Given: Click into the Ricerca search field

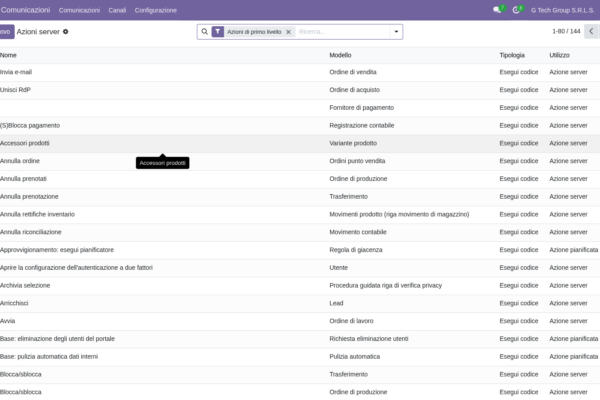Looking at the screenshot, I should point(342,32).
